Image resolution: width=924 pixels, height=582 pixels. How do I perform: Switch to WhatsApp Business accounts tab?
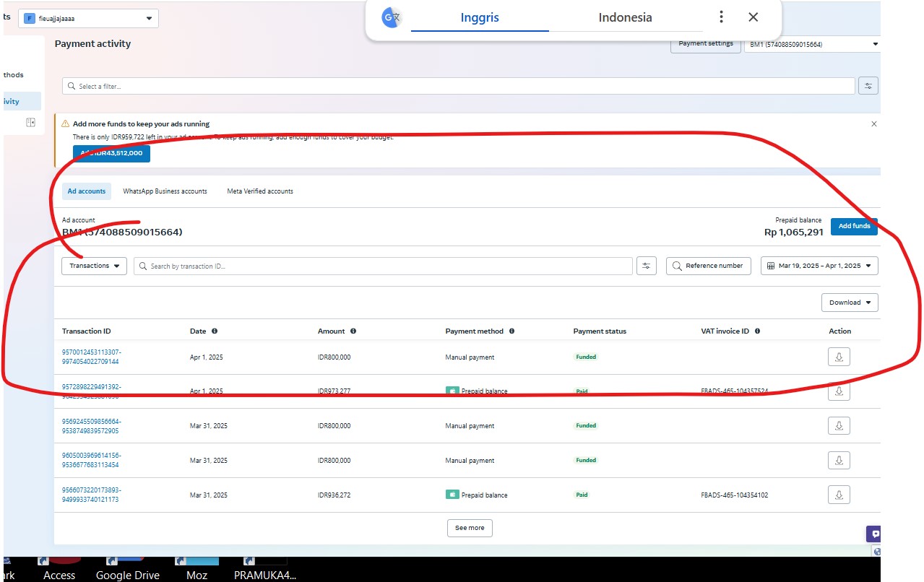(165, 191)
